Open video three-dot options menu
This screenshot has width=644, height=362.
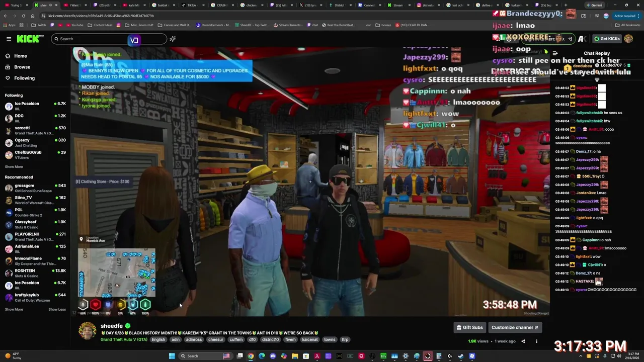[x=536, y=341]
